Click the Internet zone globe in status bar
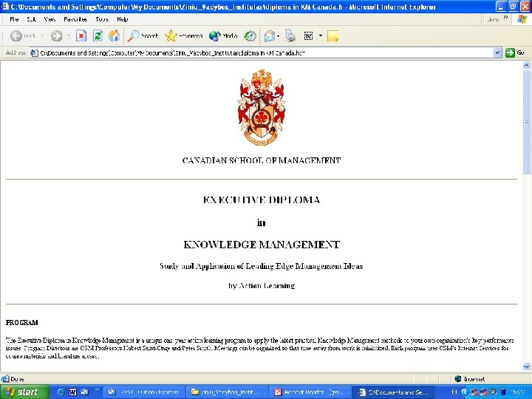 click(457, 378)
